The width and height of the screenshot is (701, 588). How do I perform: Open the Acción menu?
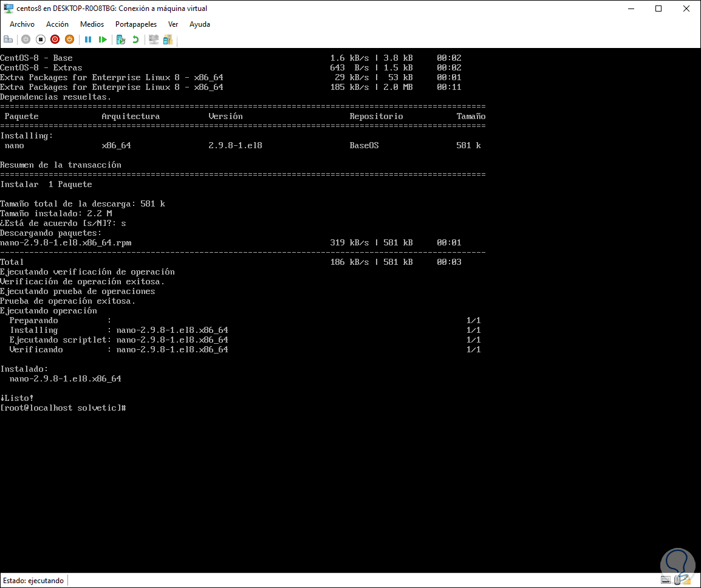point(57,24)
